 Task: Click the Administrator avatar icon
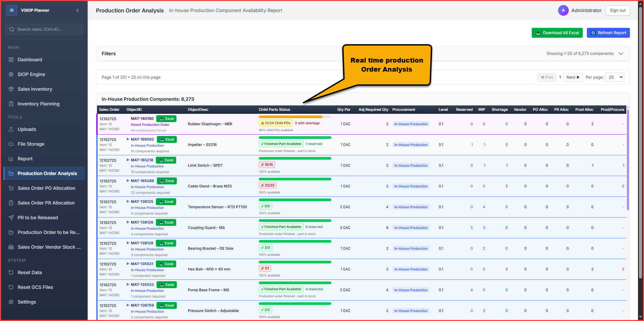[563, 10]
